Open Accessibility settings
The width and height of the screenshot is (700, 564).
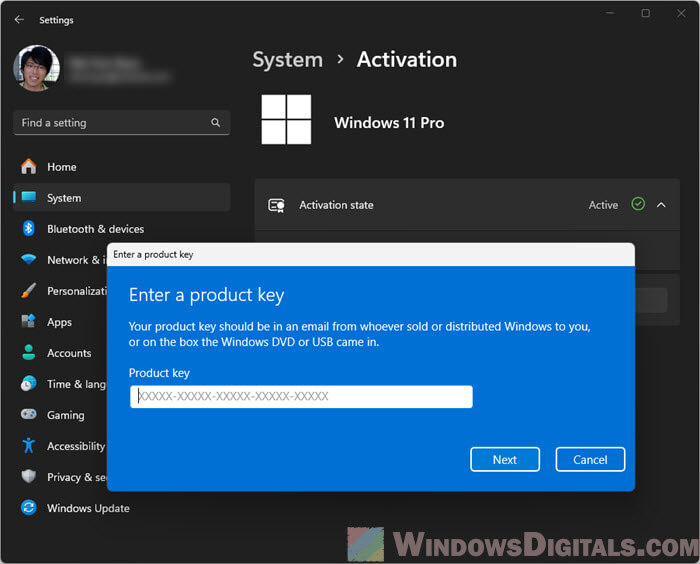pyautogui.click(x=60, y=446)
